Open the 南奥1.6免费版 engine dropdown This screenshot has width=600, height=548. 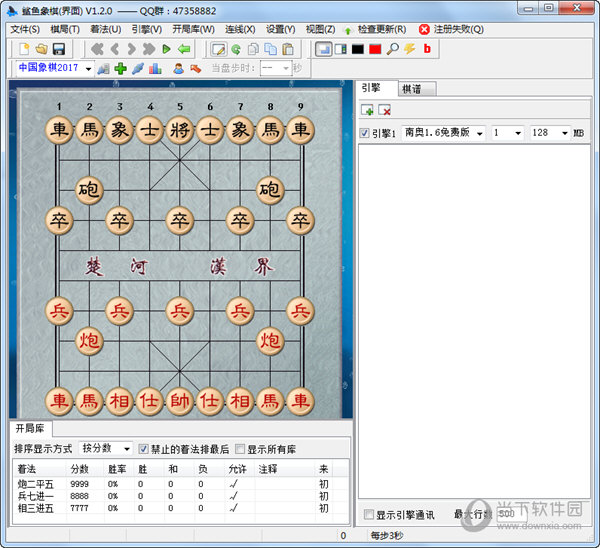[x=479, y=133]
